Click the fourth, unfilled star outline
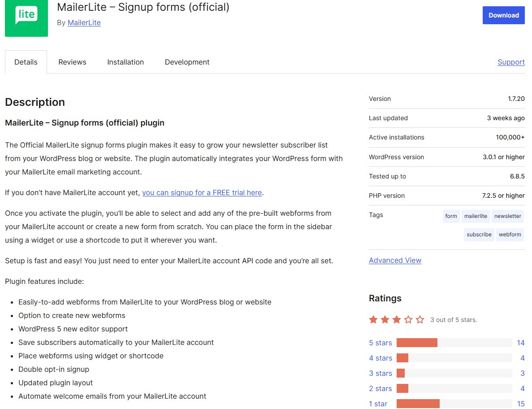The width and height of the screenshot is (532, 409). coord(408,319)
